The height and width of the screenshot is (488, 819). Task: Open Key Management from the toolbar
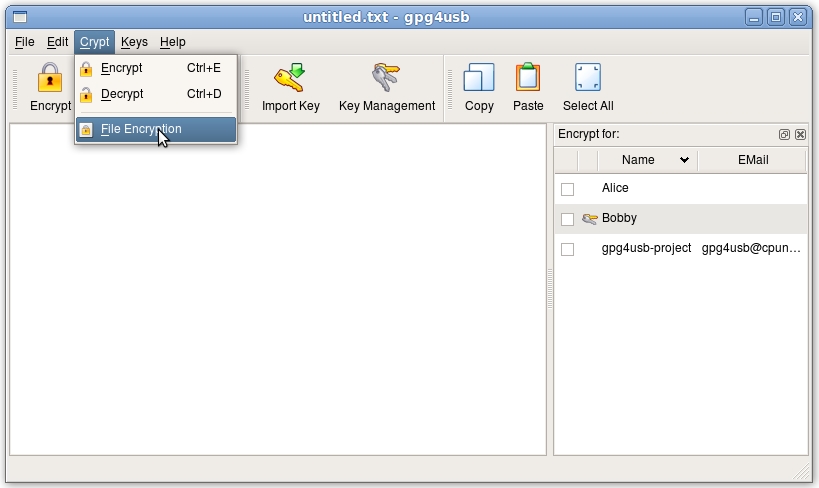pyautogui.click(x=387, y=87)
